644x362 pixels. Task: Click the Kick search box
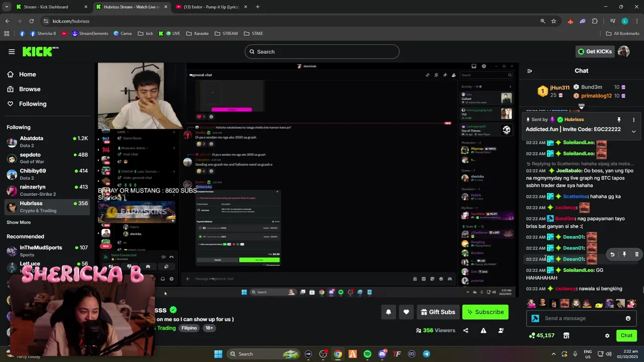click(x=322, y=52)
